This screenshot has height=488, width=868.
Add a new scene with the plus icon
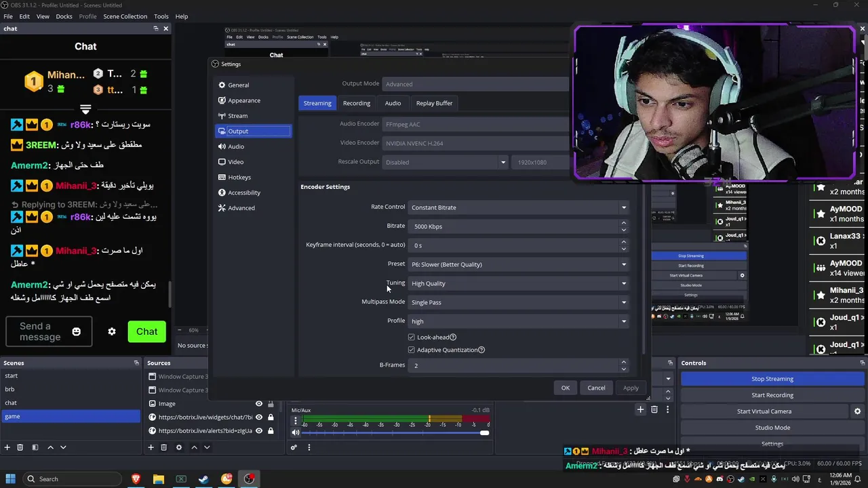[7, 447]
